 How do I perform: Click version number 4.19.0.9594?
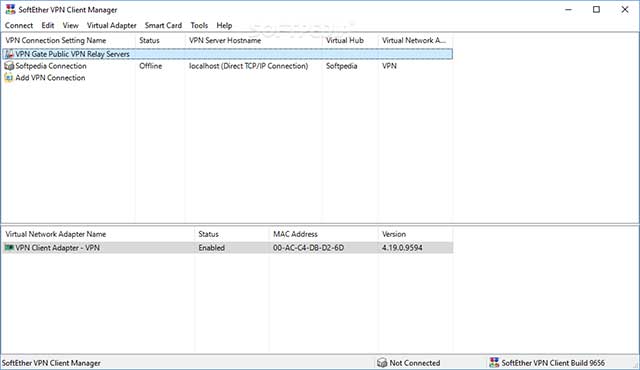point(402,248)
